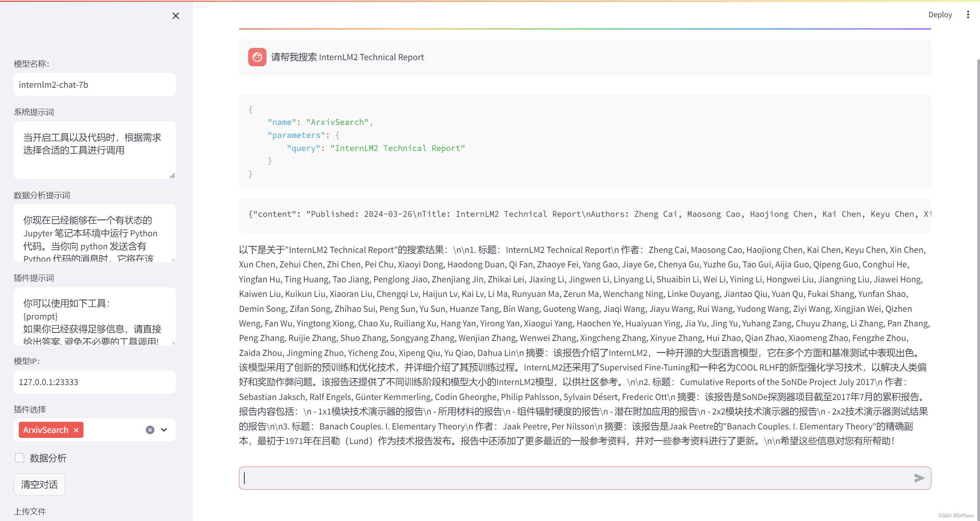Click the "插件选择" label
The image size is (980, 521).
tap(30, 409)
